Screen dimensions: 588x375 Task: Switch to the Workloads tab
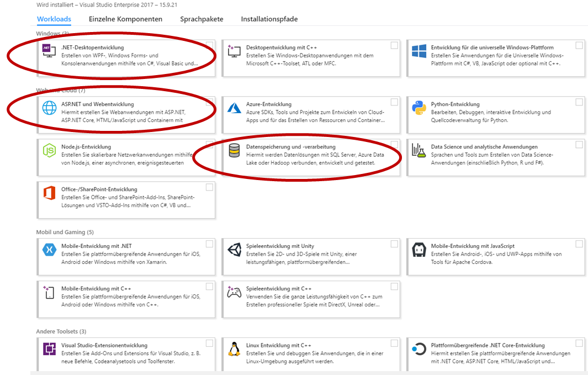tap(54, 19)
